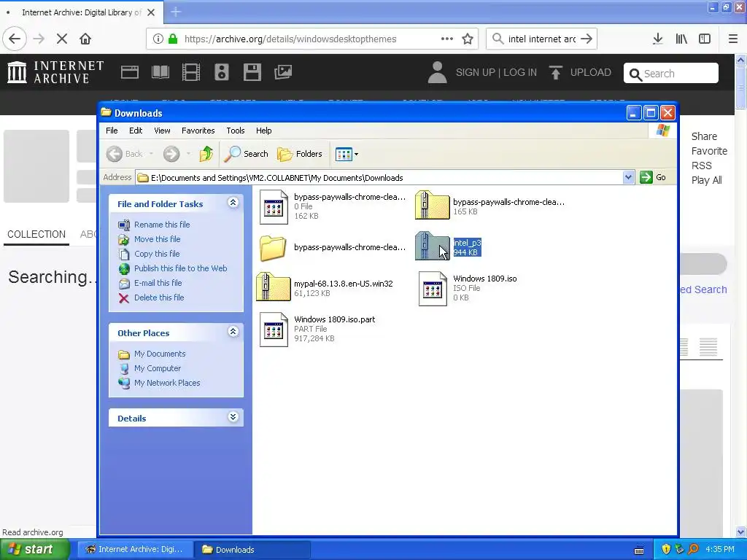Show site information icon in URL bar

(158, 39)
